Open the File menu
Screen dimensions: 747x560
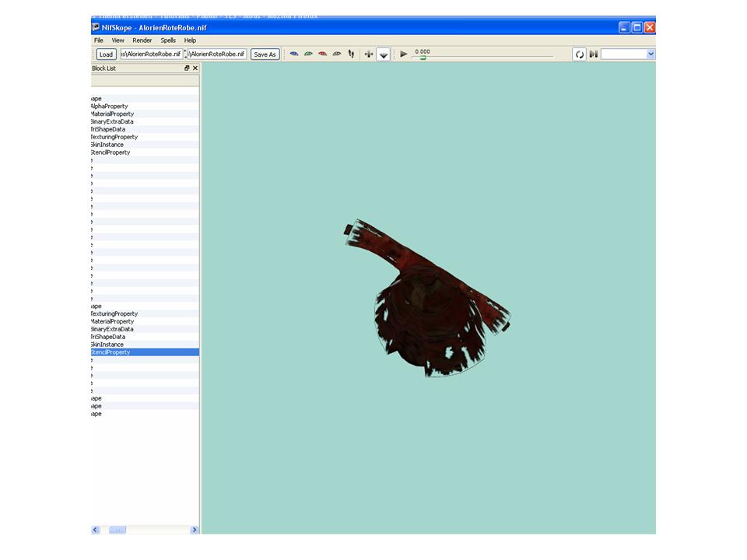coord(99,40)
